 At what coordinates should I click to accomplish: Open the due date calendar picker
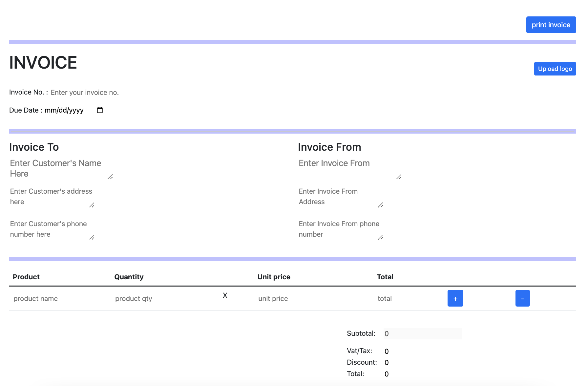point(99,110)
